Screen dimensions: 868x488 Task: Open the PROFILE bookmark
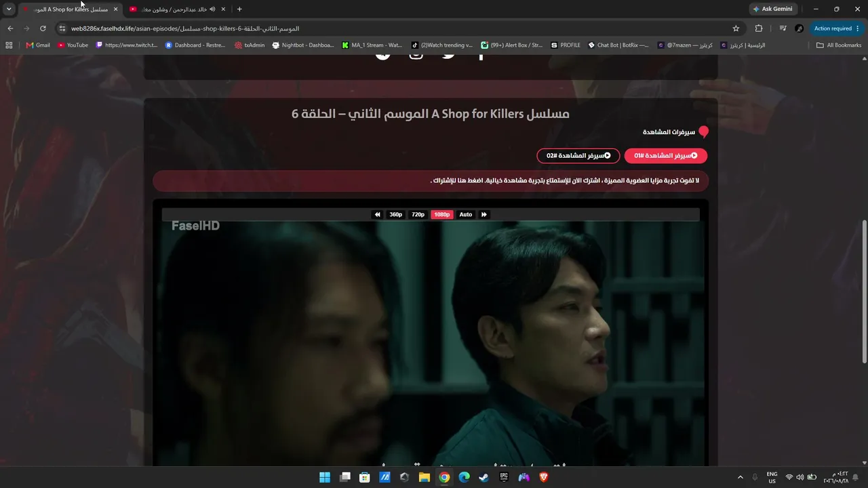[x=566, y=45]
